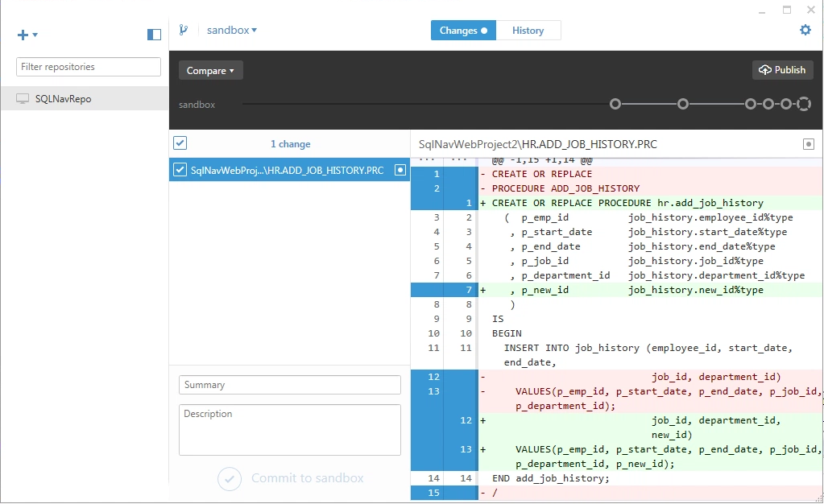Click the modified icon in diff header
The width and height of the screenshot is (824, 504).
(809, 144)
